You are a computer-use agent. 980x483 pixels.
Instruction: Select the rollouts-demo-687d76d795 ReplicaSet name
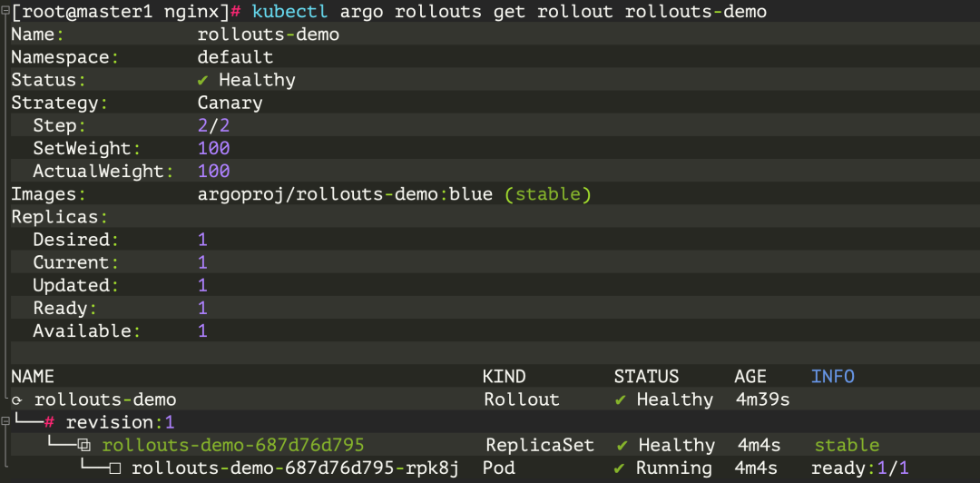[233, 446]
